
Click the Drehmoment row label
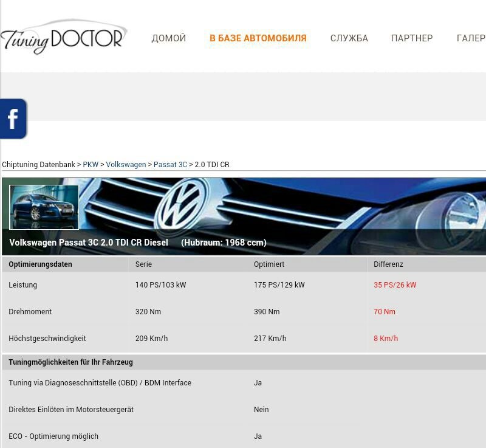[30, 312]
